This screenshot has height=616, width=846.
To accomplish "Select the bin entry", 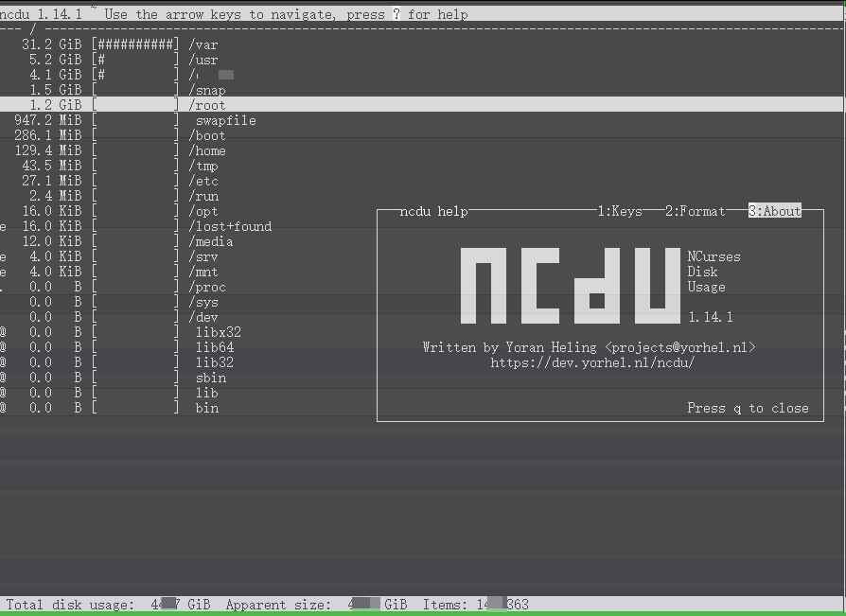I will coord(189,407).
